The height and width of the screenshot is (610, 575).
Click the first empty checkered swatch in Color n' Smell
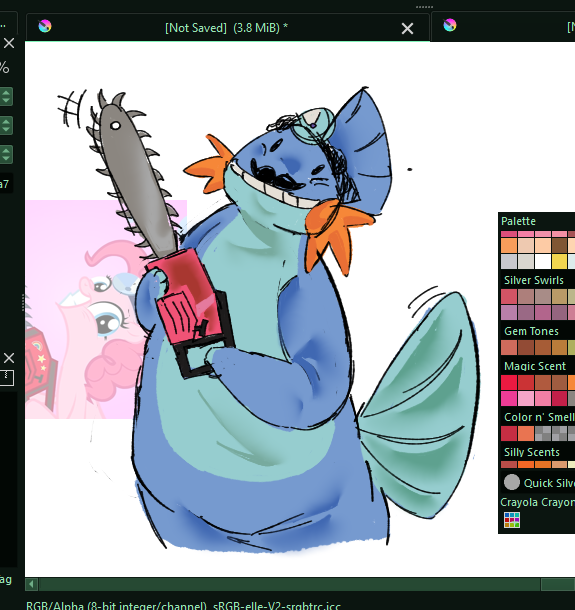[542, 433]
